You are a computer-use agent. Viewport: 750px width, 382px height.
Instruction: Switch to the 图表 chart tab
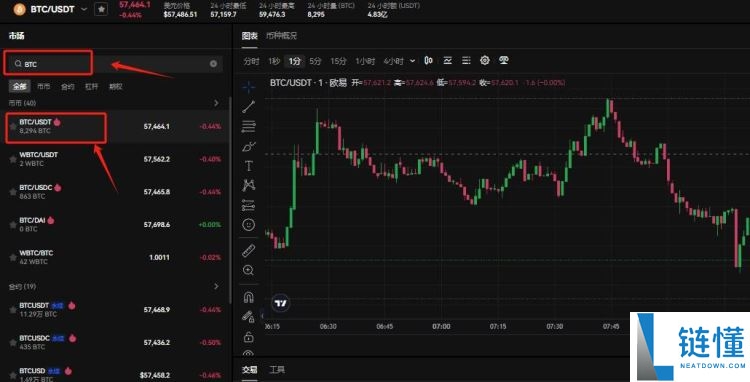click(x=250, y=36)
